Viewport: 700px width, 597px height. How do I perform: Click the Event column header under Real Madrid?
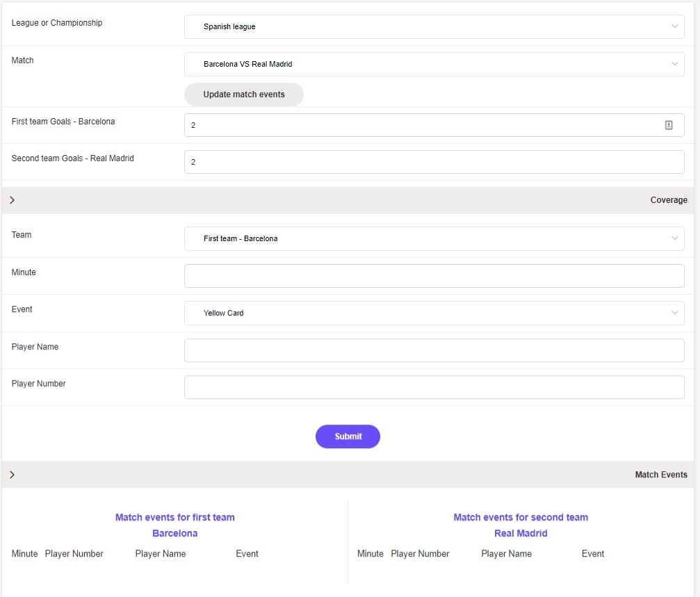pos(592,554)
